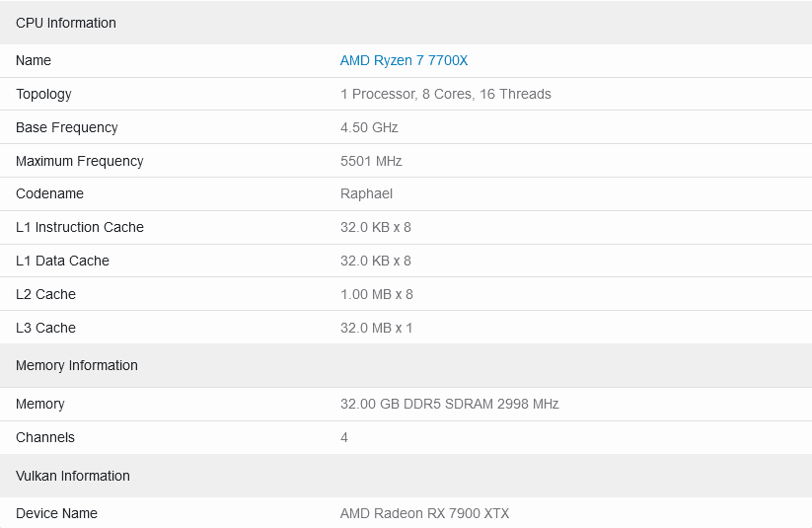The height and width of the screenshot is (528, 812).
Task: Select '32.00 GB DDR5 SDRAM 2998 MHz' value
Action: (x=450, y=405)
